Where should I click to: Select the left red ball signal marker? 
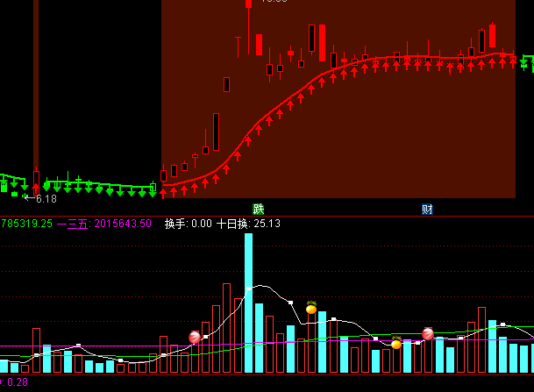(195, 337)
